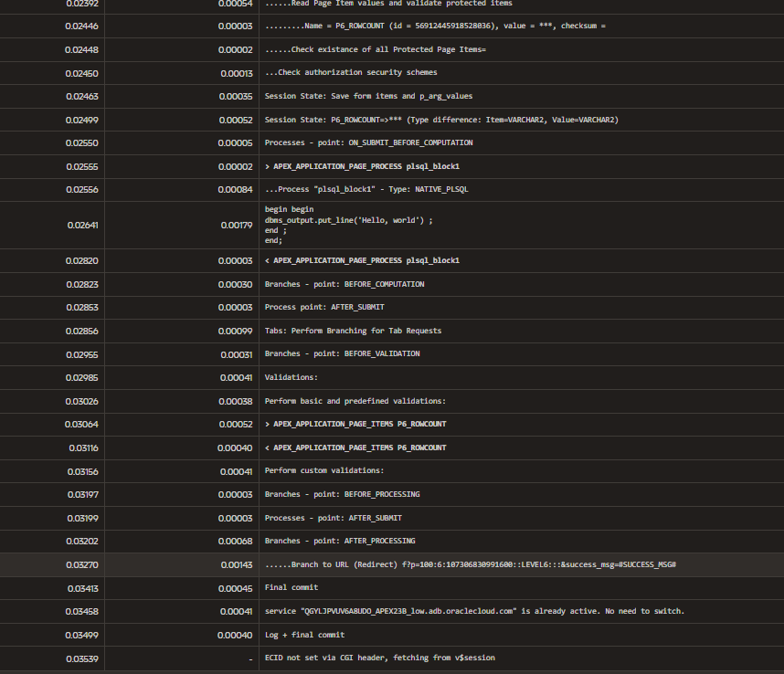Click the "Log + final commit" message
Image resolution: width=784 pixels, height=674 pixels.
point(304,635)
